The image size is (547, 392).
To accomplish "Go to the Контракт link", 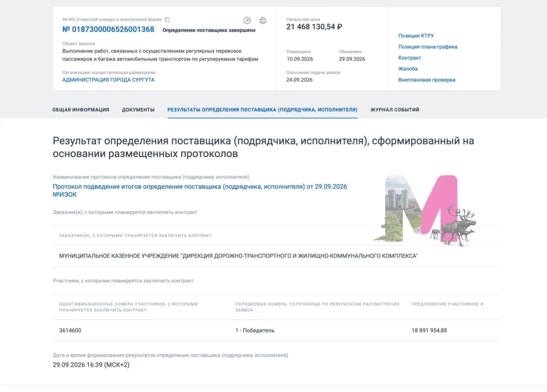I will tap(409, 58).
